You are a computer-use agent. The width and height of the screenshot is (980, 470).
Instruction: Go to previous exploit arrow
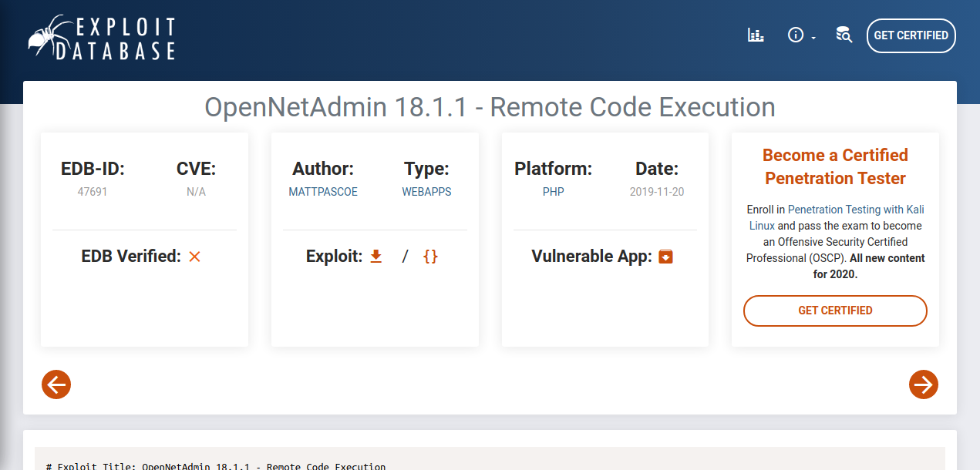point(56,384)
